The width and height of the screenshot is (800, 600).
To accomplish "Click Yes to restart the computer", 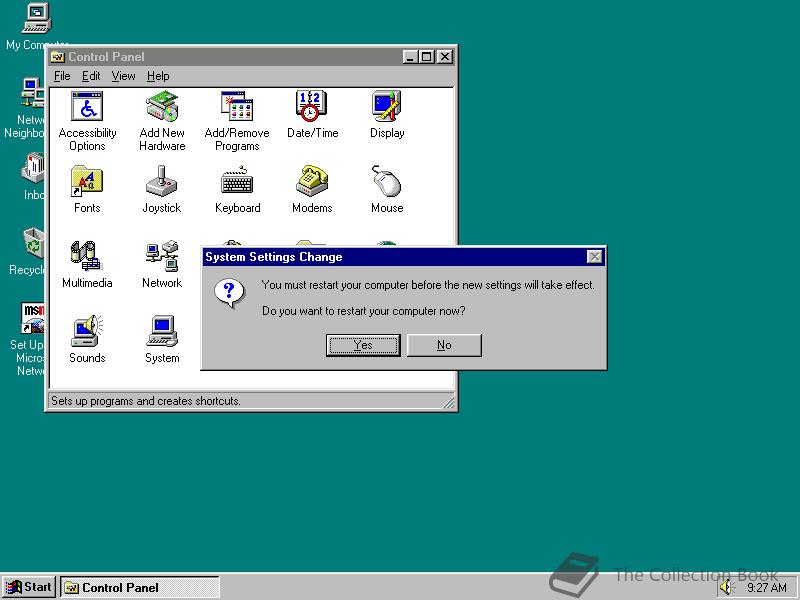I will point(362,344).
